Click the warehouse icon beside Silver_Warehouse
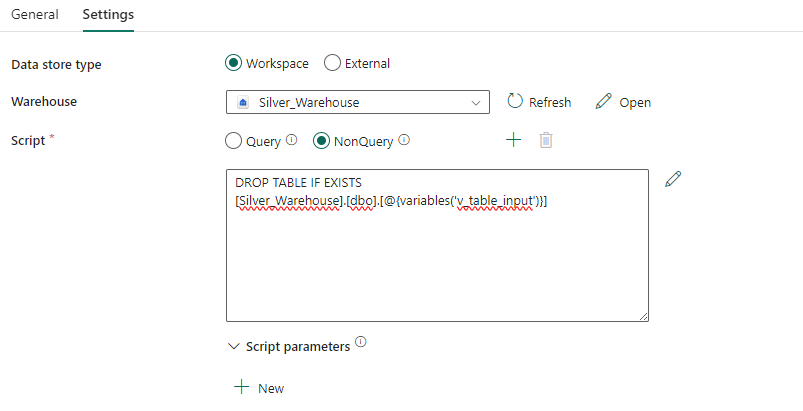Viewport: 803px width, 411px height. (x=243, y=102)
